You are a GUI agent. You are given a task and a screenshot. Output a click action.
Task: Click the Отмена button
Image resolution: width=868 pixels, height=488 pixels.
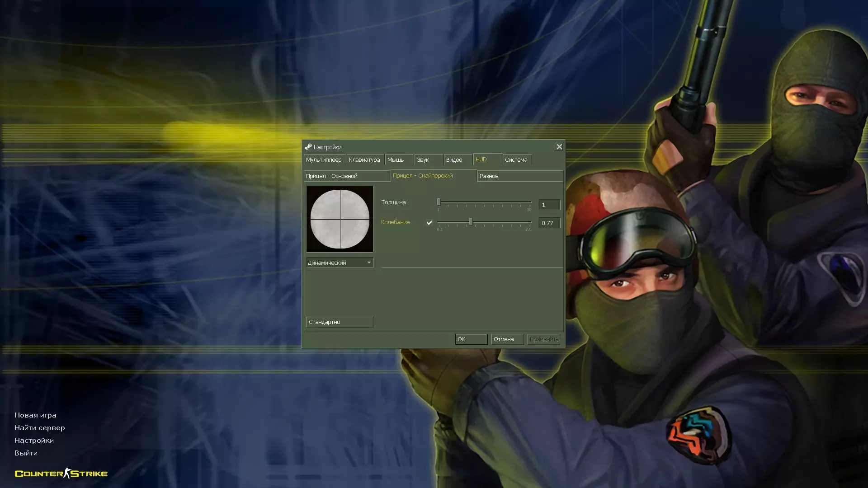507,339
